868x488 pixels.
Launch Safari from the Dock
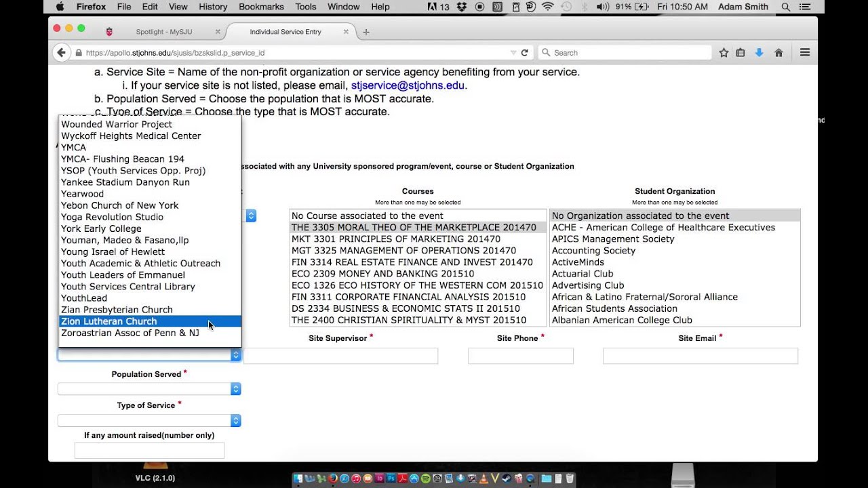(344, 479)
